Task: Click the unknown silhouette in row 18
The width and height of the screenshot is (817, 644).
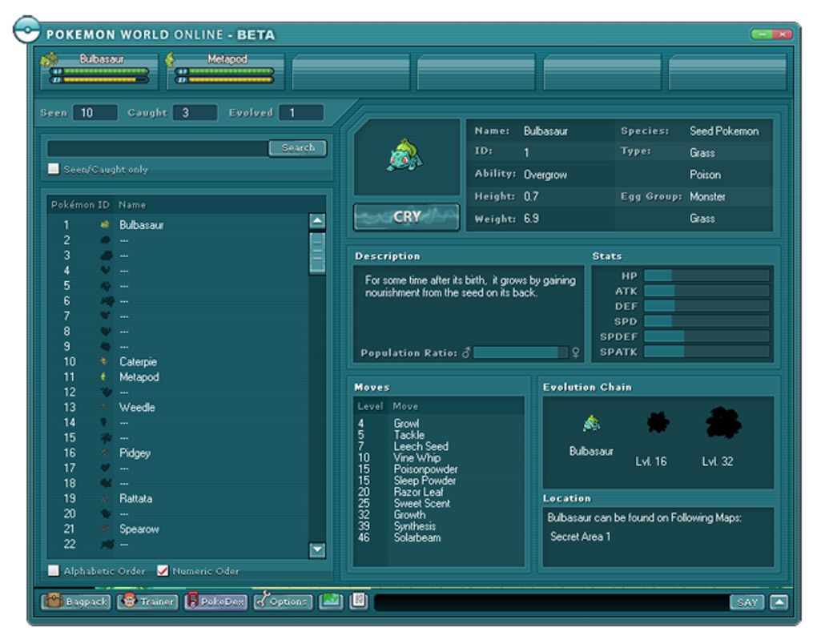Action: [x=107, y=483]
